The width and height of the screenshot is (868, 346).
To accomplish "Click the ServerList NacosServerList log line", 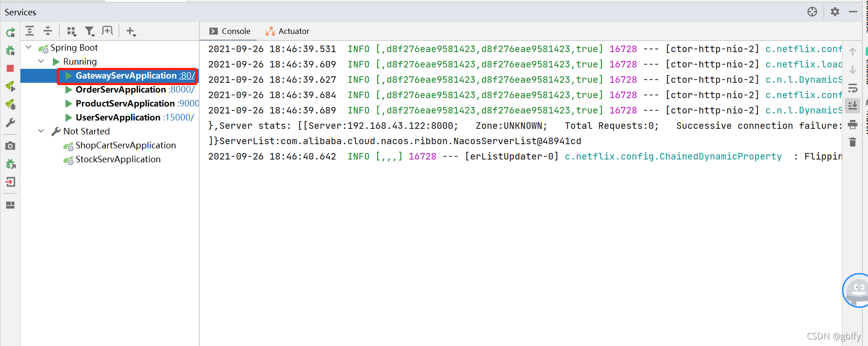I will 395,141.
